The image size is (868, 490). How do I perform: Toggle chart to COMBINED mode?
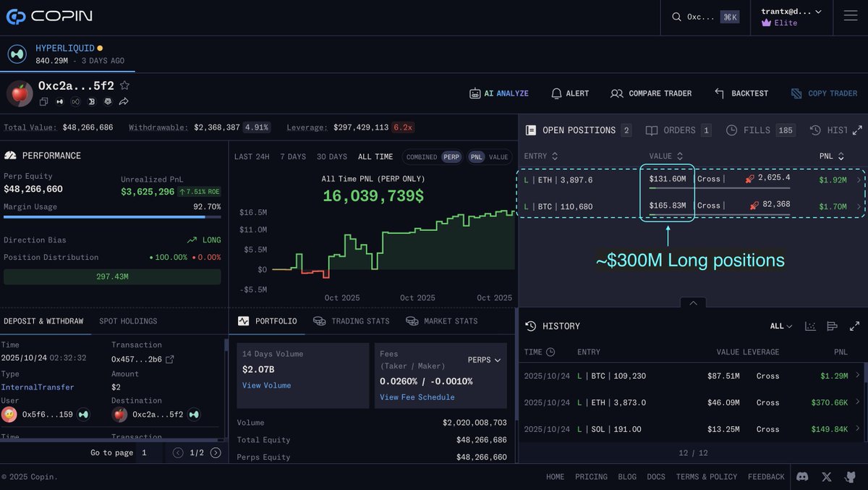(x=422, y=157)
